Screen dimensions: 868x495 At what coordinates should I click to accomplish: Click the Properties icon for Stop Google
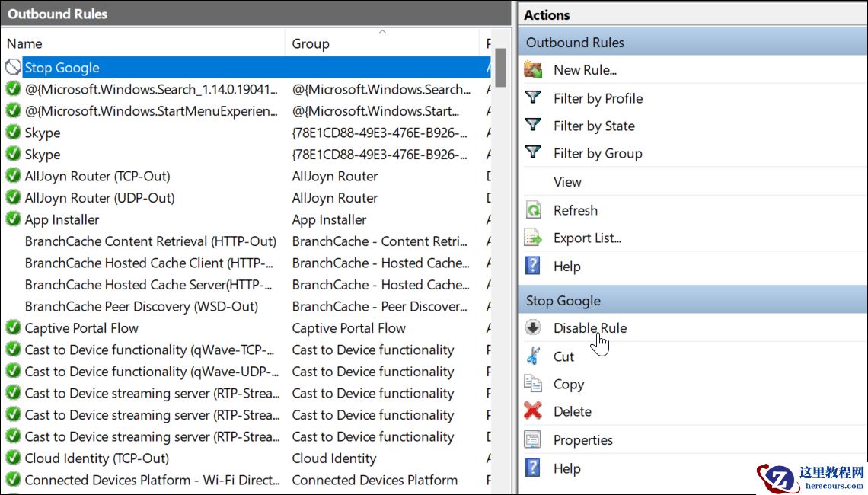tap(533, 440)
